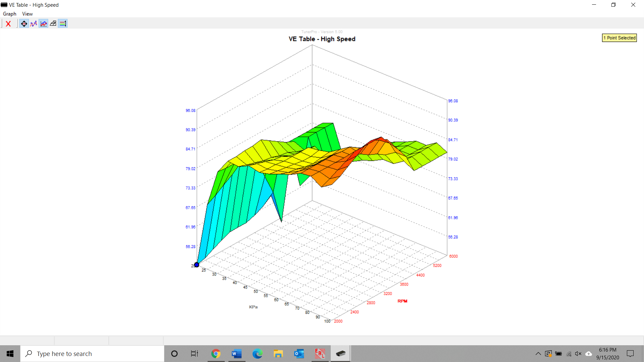Screen dimensions: 644x362
Task: Click the TunerPro chip icon in taskbar
Action: 340,354
